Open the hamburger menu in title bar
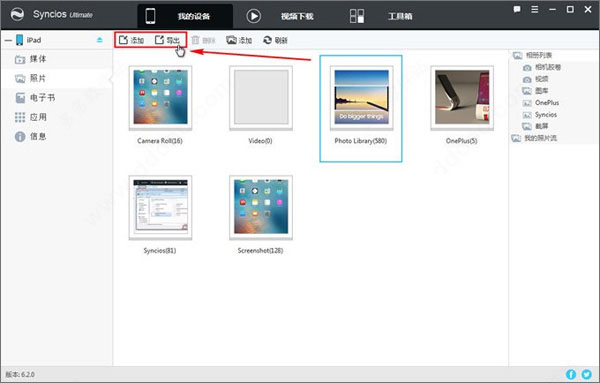This screenshot has width=600, height=383. point(535,10)
